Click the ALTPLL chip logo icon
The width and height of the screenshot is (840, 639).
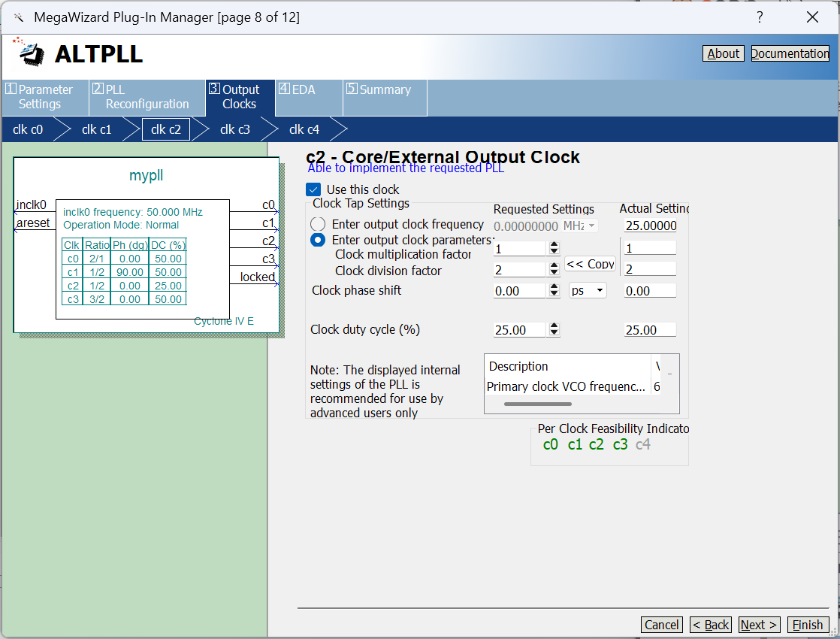30,53
